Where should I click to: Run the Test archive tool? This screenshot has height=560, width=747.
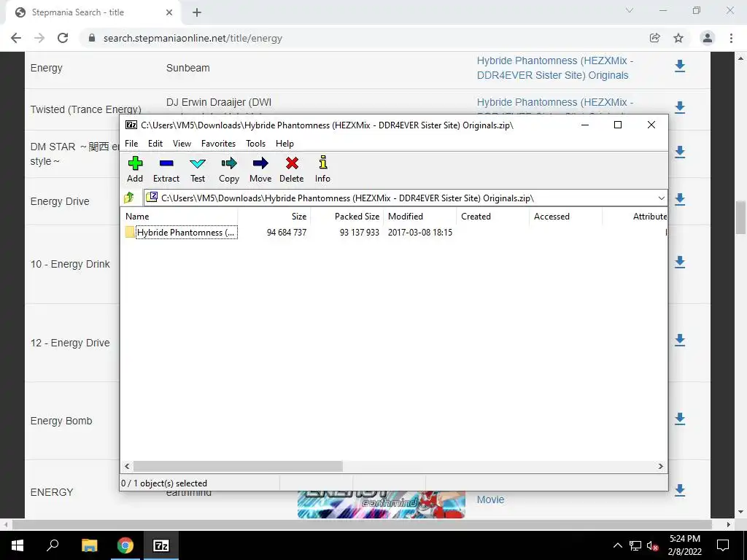click(198, 169)
